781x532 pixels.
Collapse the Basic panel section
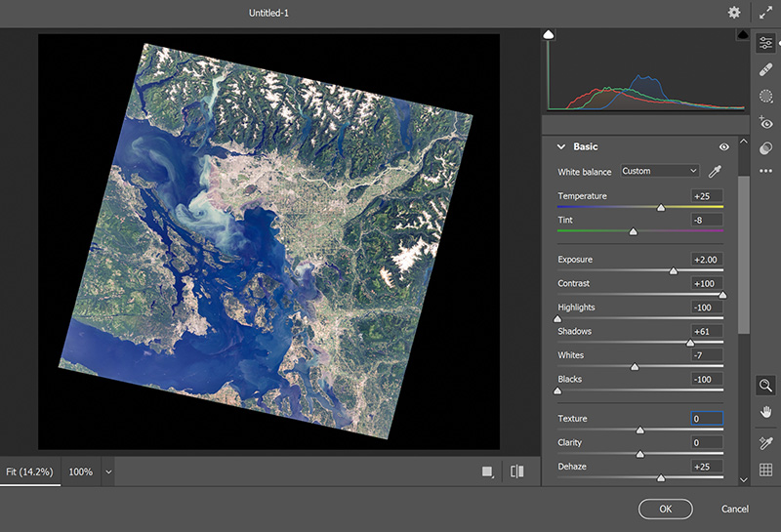pyautogui.click(x=561, y=146)
